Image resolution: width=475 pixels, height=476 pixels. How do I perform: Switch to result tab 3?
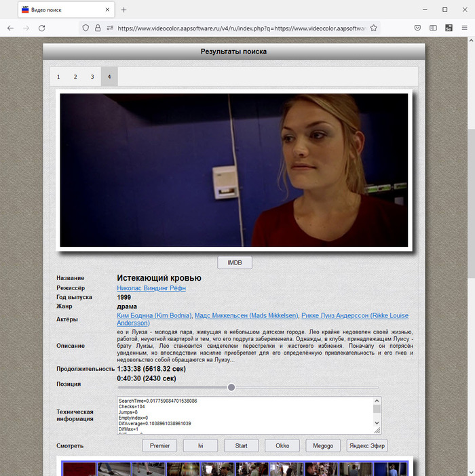(x=92, y=77)
